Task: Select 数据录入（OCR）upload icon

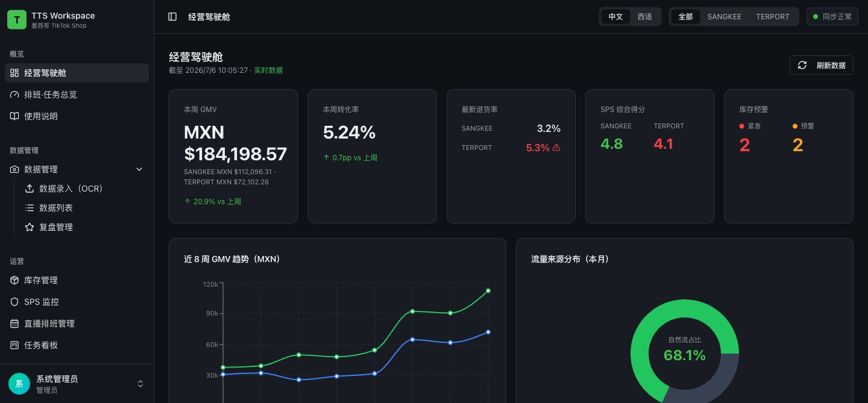Action: pyautogui.click(x=29, y=189)
